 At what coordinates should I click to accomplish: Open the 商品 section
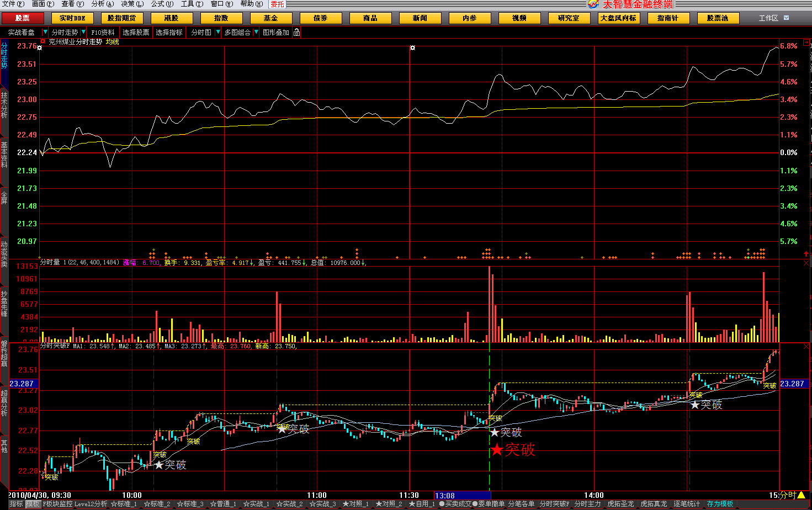[370, 18]
